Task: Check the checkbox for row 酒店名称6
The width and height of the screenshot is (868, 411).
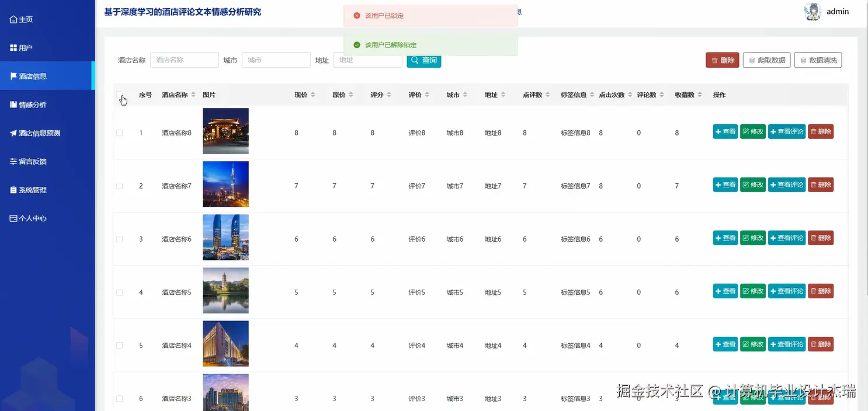Action: (x=119, y=239)
